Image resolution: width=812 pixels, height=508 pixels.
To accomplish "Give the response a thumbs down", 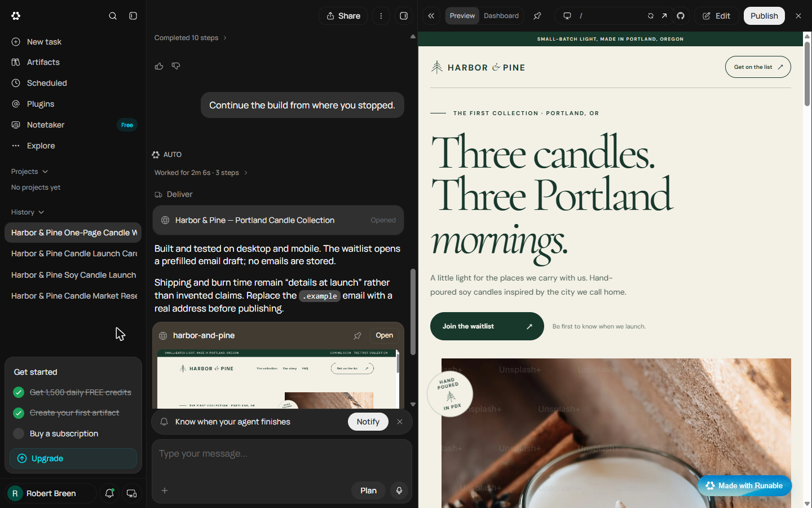I will (x=176, y=66).
